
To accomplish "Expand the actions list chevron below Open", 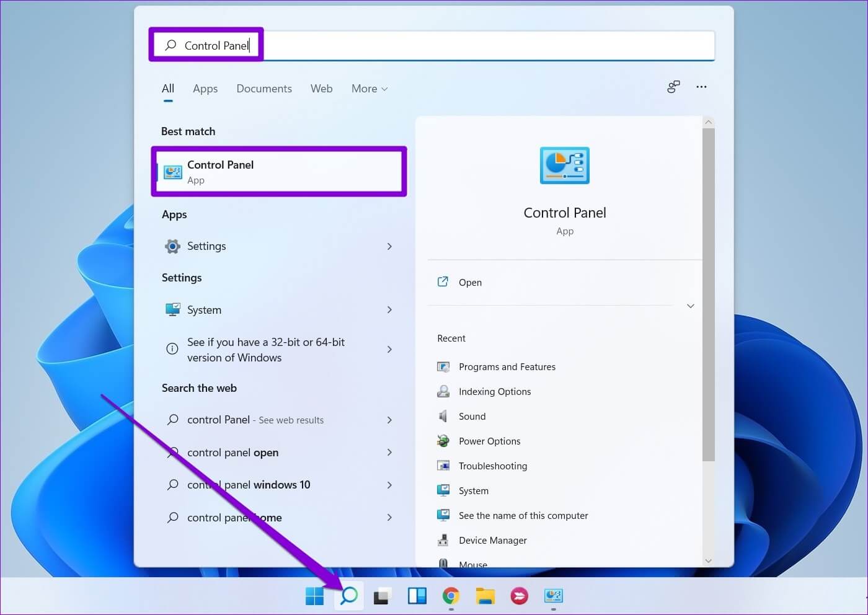I will click(690, 306).
